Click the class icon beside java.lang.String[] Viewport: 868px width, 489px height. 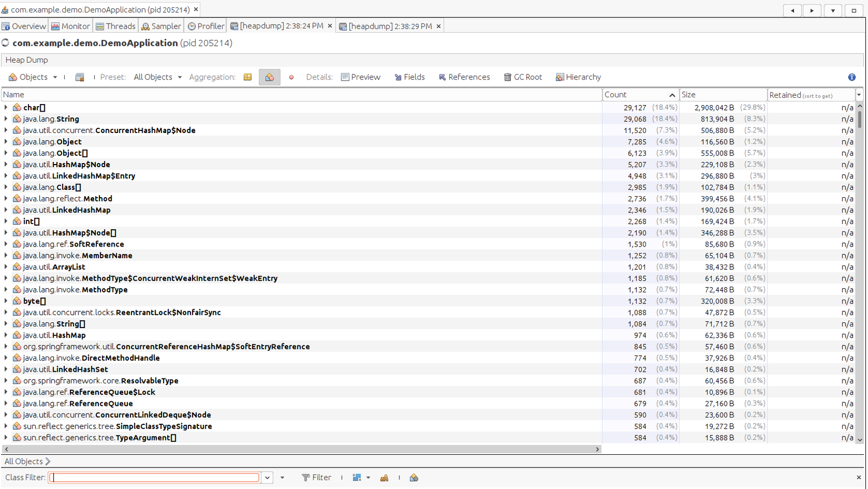click(x=17, y=324)
